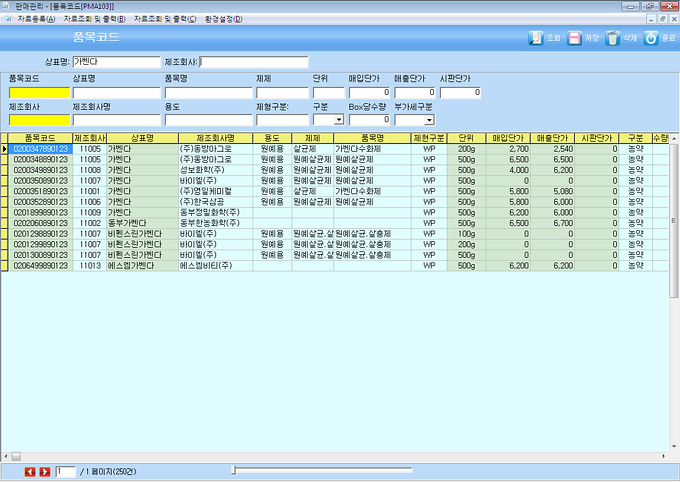Click the horizontal scrollbar thumb under the grid
Image resolution: width=680 pixels, height=482 pixels.
coord(16,456)
